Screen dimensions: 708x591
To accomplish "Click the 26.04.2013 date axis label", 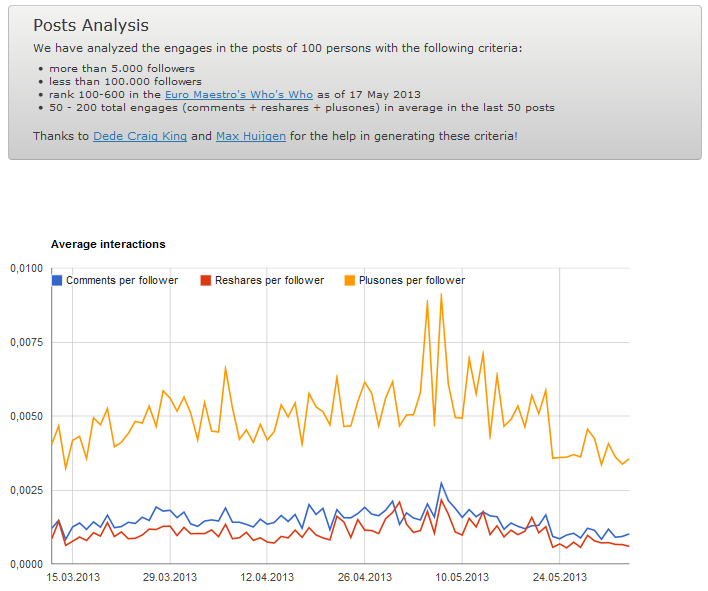I will point(365,577).
